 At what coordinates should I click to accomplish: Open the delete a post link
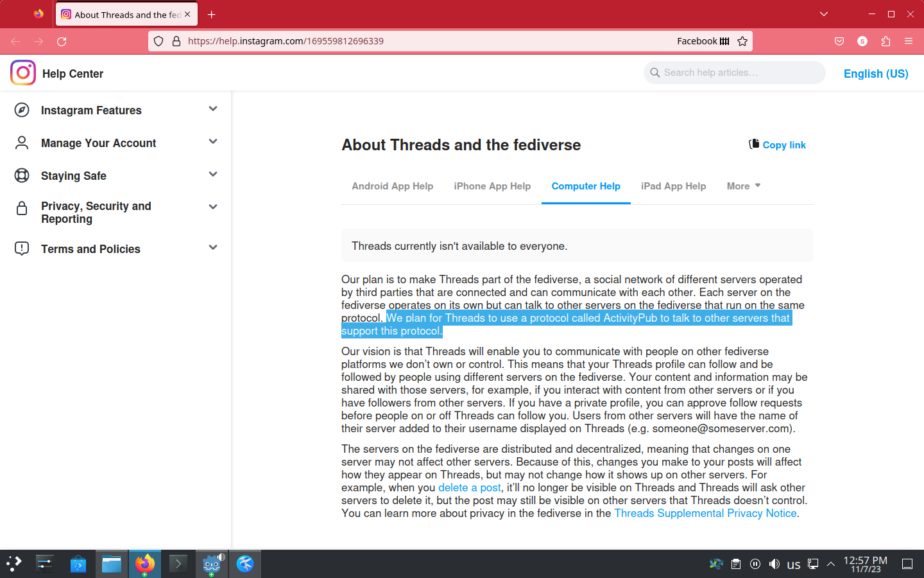tap(470, 487)
